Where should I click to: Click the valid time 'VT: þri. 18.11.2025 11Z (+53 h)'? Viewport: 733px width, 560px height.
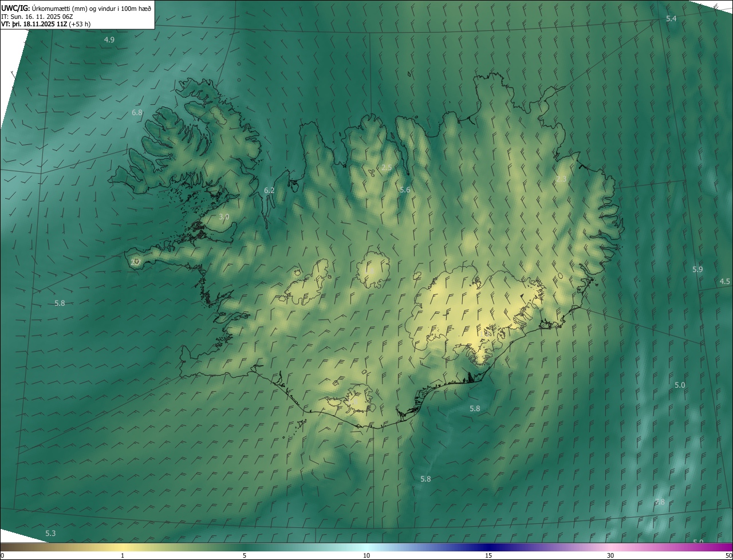pos(46,24)
